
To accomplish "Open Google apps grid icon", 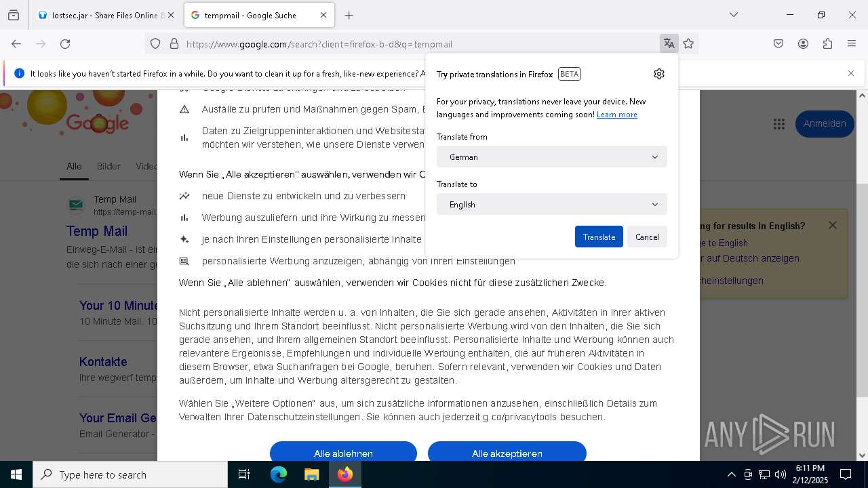I will click(778, 124).
